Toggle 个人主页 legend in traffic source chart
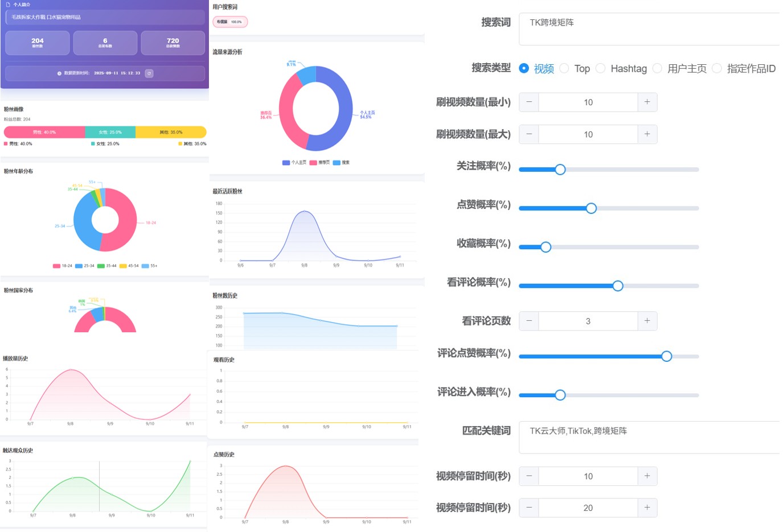This screenshot has height=532, width=784. tap(294, 163)
